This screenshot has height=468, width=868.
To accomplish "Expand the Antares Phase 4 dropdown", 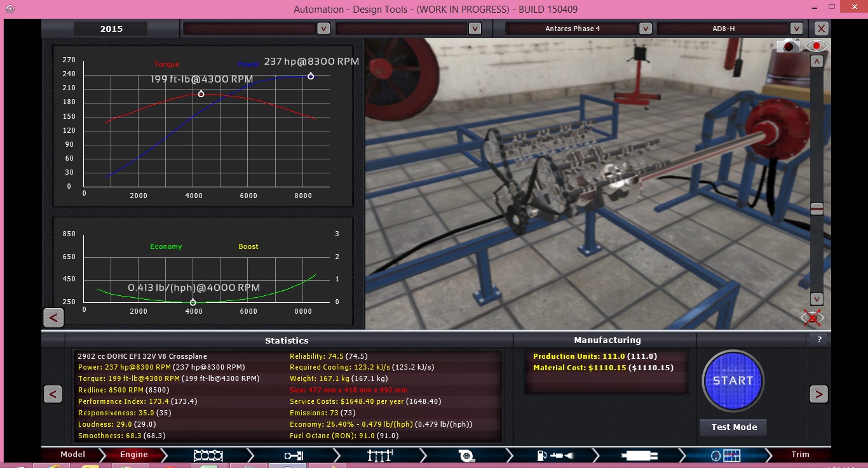I will [646, 29].
